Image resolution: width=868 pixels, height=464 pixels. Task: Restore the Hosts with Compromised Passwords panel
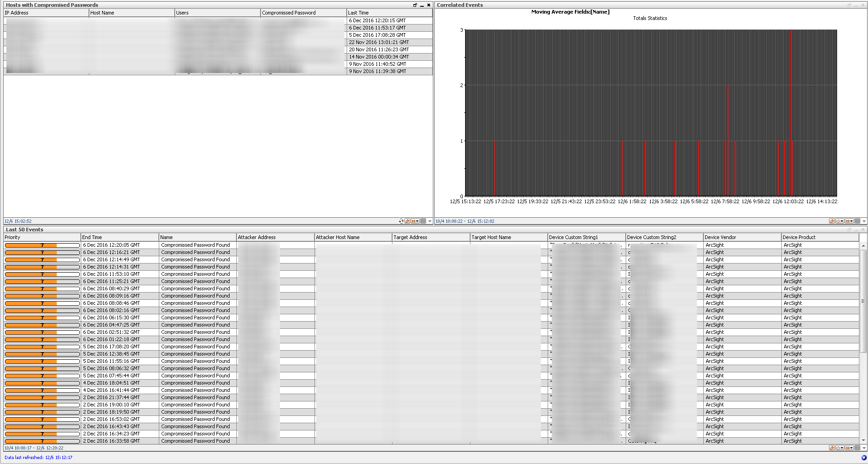click(x=415, y=5)
